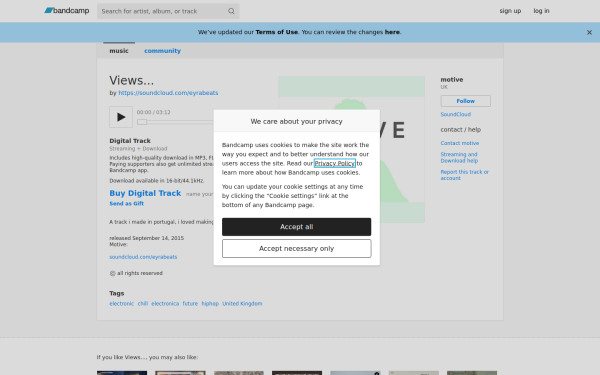
Task: Open the sign up link
Action: coord(510,11)
